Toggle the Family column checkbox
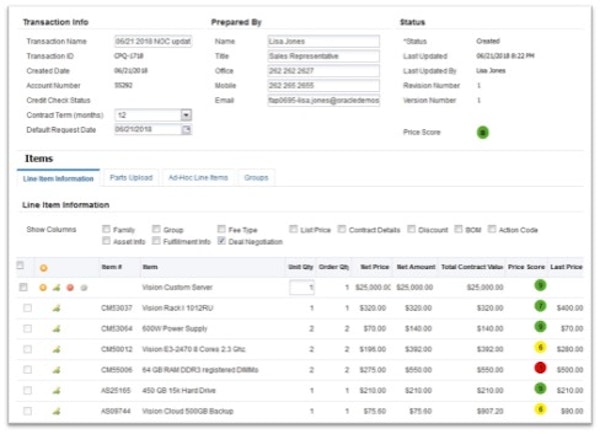The height and width of the screenshot is (434, 600). 106,229
